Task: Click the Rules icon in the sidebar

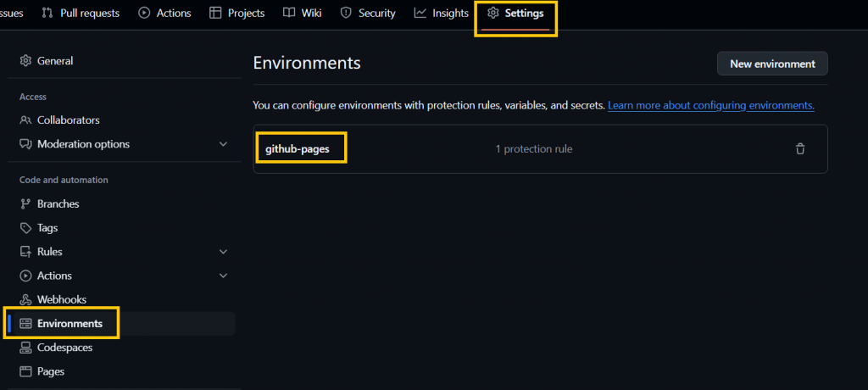Action: (x=25, y=252)
